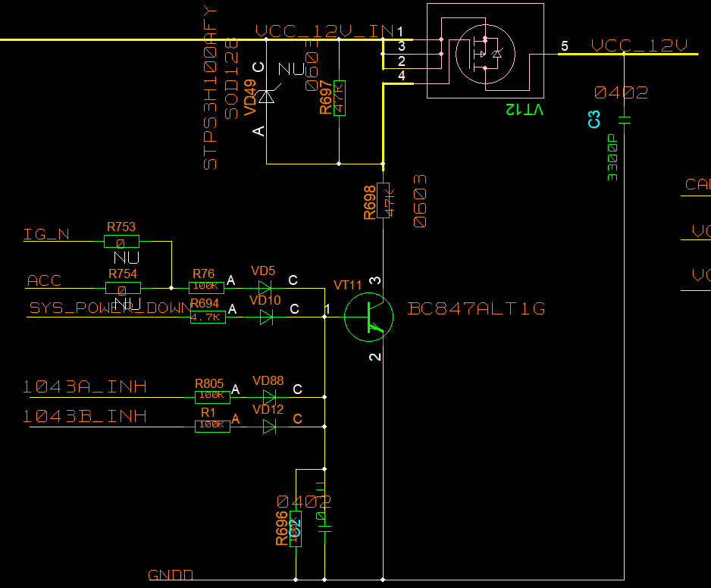The width and height of the screenshot is (711, 588).
Task: Select the VCC_12V_IN net label
Action: (x=324, y=31)
